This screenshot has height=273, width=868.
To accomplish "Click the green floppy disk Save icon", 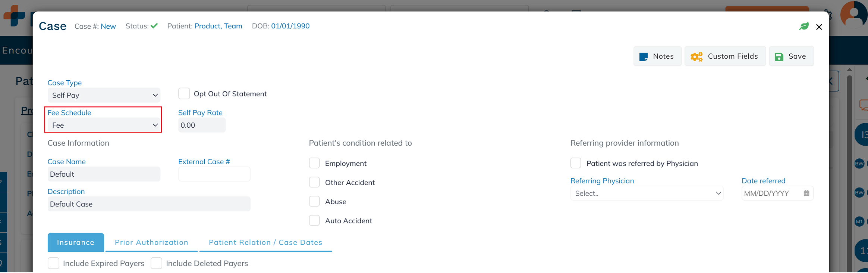I will point(779,56).
